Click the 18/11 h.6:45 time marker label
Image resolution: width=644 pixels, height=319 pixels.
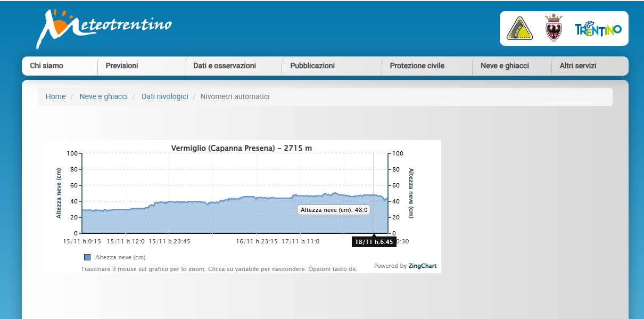374,242
